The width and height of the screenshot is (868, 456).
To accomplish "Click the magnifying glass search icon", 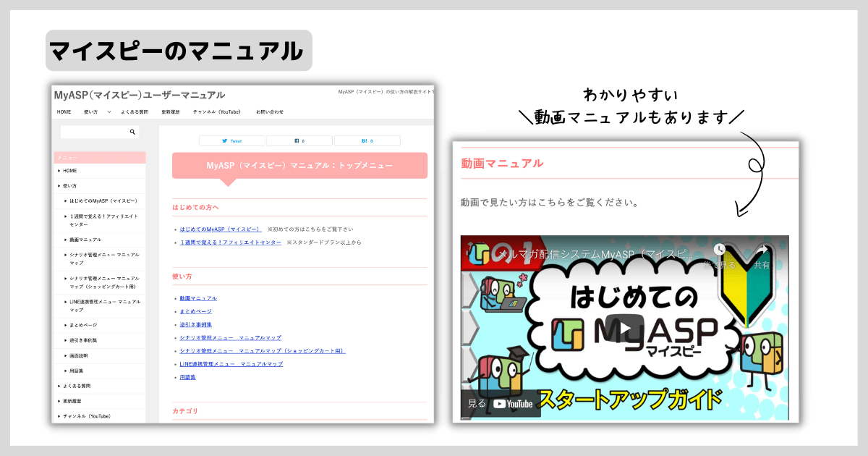I will 132,132.
